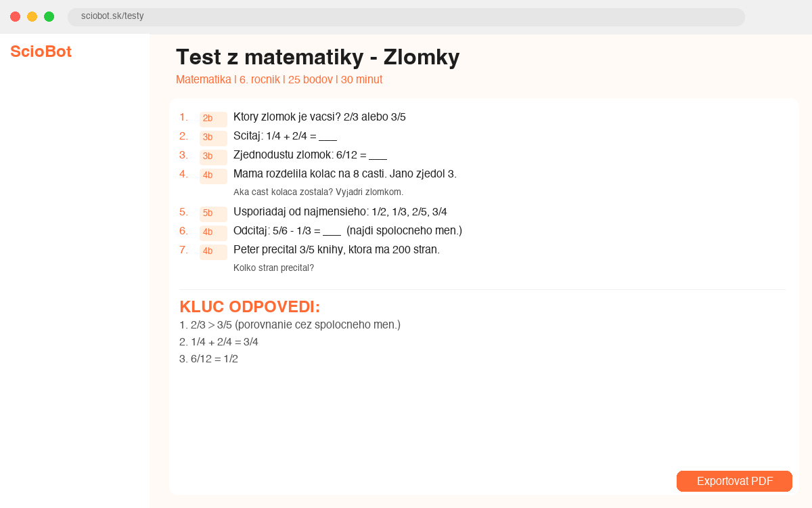
Task: Click the 3b badge next to question 2
Action: [212, 138]
